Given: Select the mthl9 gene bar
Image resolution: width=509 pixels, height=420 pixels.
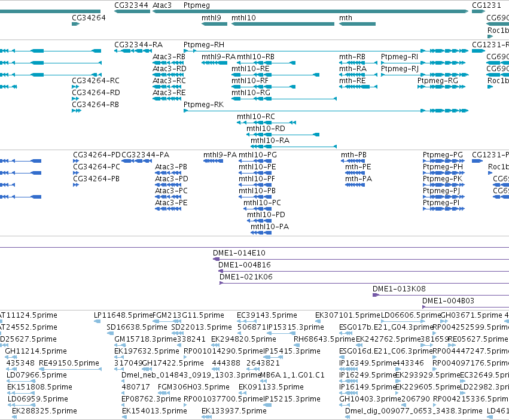Looking at the screenshot, I should [x=214, y=24].
